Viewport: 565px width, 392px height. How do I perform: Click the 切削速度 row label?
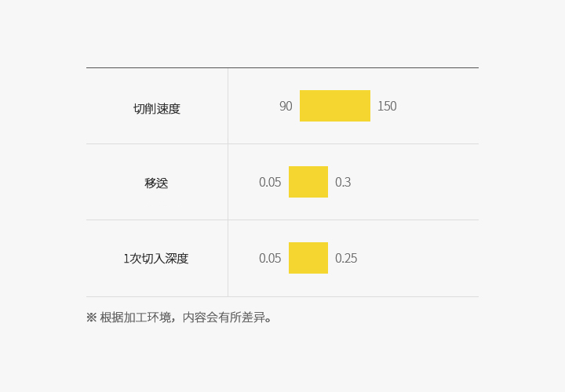click(x=157, y=109)
